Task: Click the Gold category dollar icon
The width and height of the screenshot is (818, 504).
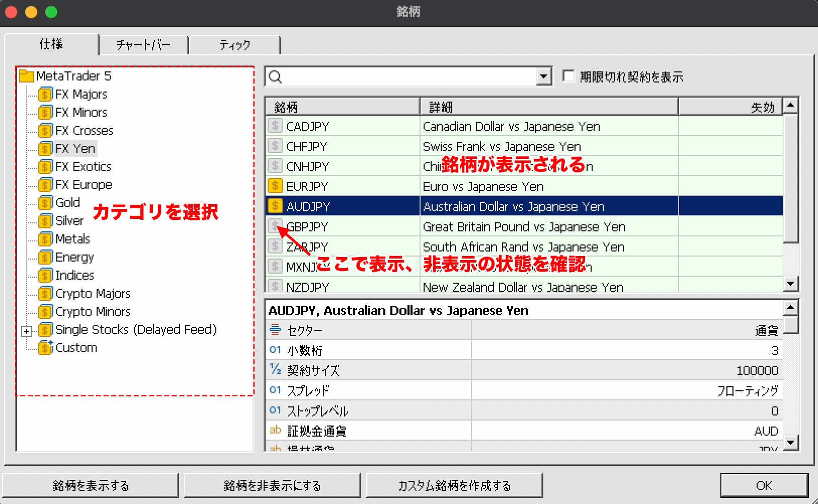Action: [x=45, y=203]
